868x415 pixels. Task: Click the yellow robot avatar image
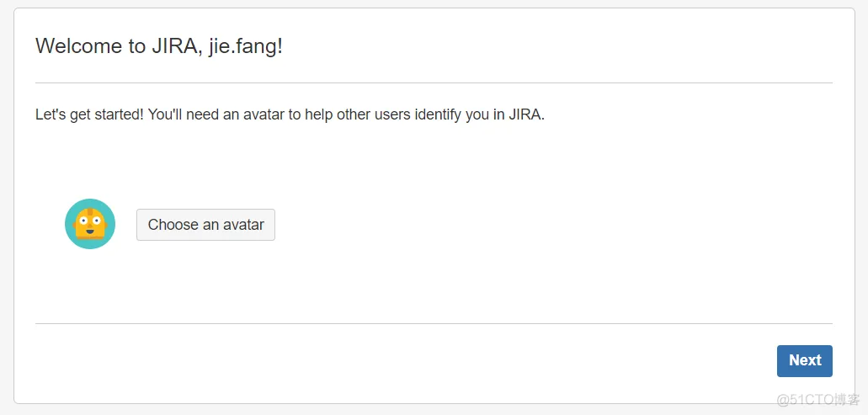pyautogui.click(x=90, y=224)
